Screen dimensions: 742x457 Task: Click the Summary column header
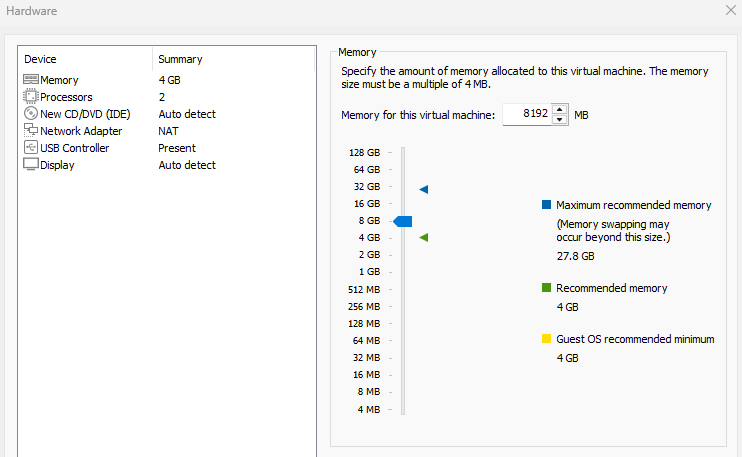(x=180, y=59)
